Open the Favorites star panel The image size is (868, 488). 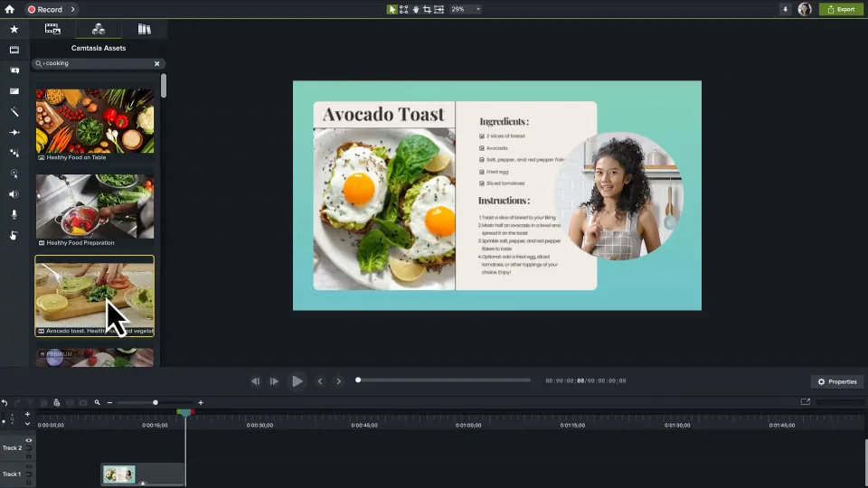[14, 29]
